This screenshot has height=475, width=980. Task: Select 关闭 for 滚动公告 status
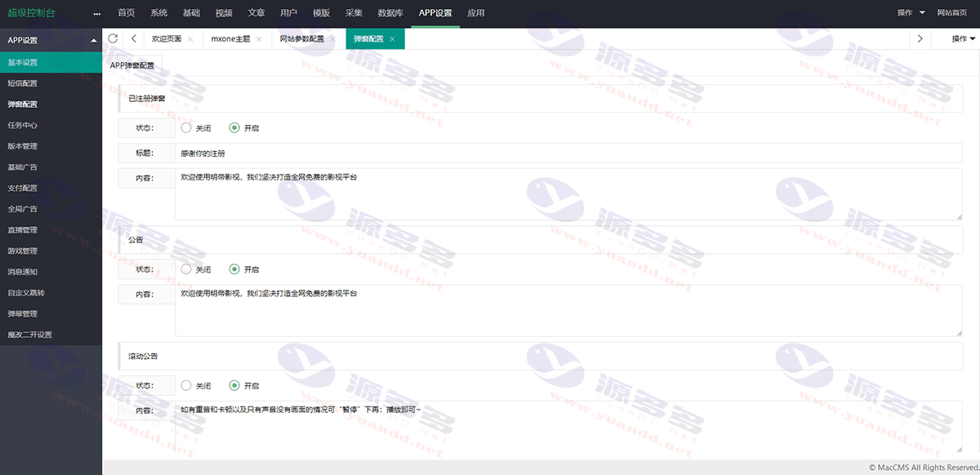pyautogui.click(x=196, y=386)
